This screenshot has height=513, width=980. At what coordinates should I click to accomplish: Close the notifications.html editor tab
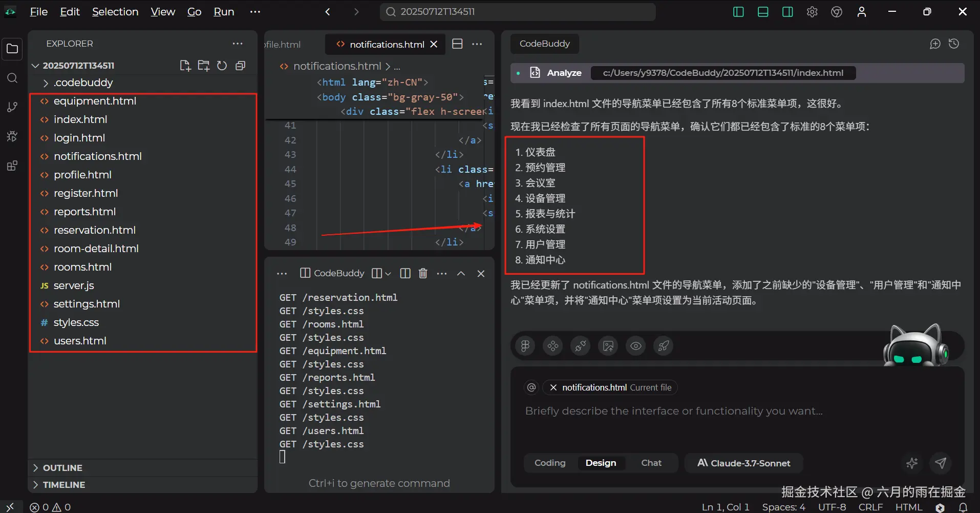click(x=434, y=44)
